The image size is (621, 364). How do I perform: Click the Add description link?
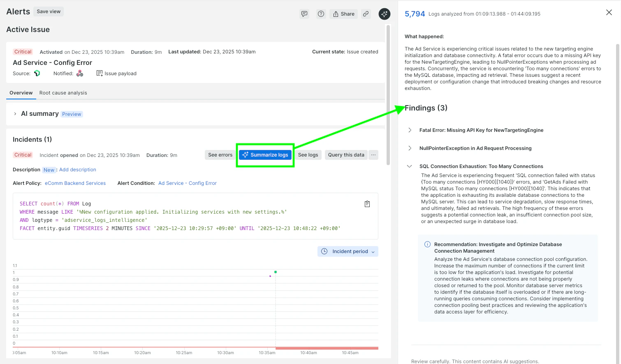[78, 170]
